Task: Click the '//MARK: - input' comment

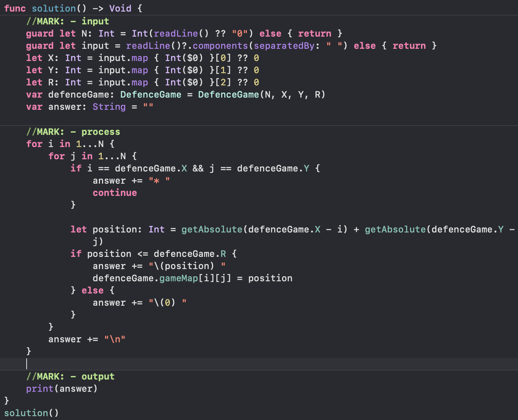Action: [68, 21]
